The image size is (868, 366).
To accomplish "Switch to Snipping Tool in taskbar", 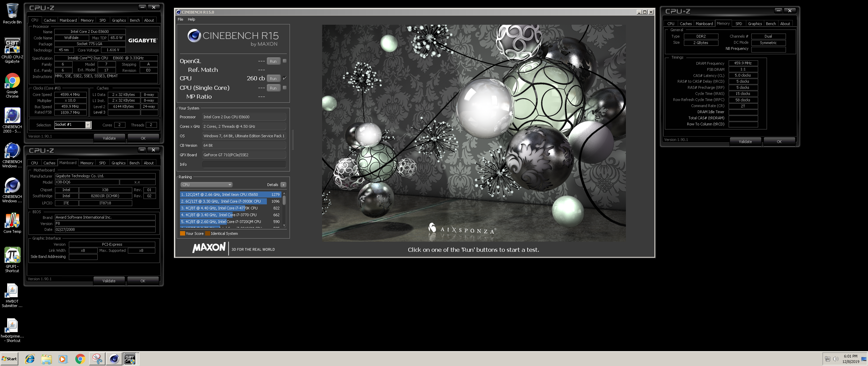I will pyautogui.click(x=97, y=359).
